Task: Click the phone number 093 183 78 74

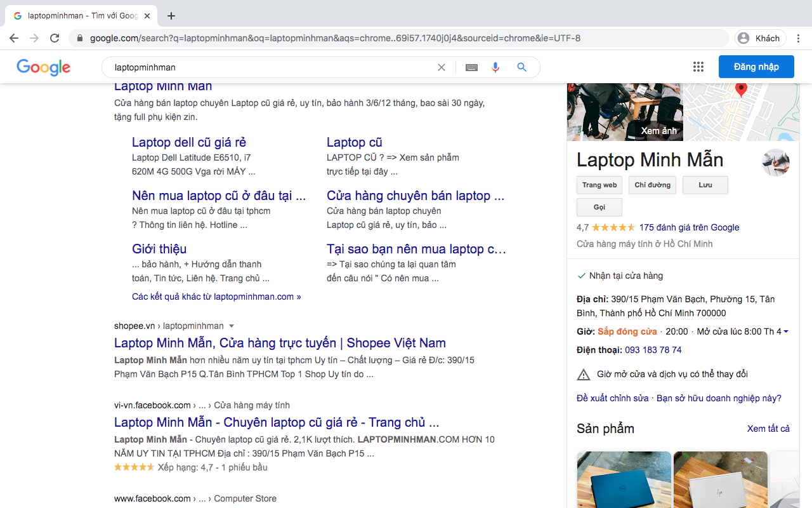Action: (x=653, y=350)
